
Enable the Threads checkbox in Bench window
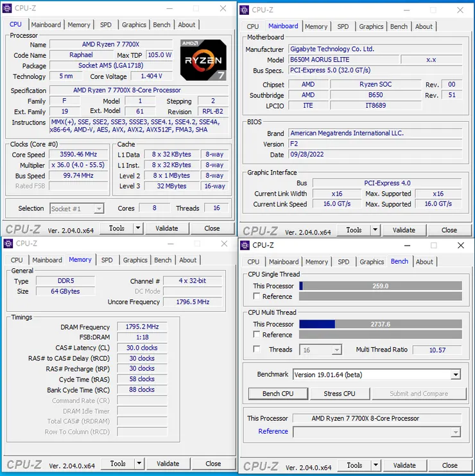pyautogui.click(x=257, y=349)
